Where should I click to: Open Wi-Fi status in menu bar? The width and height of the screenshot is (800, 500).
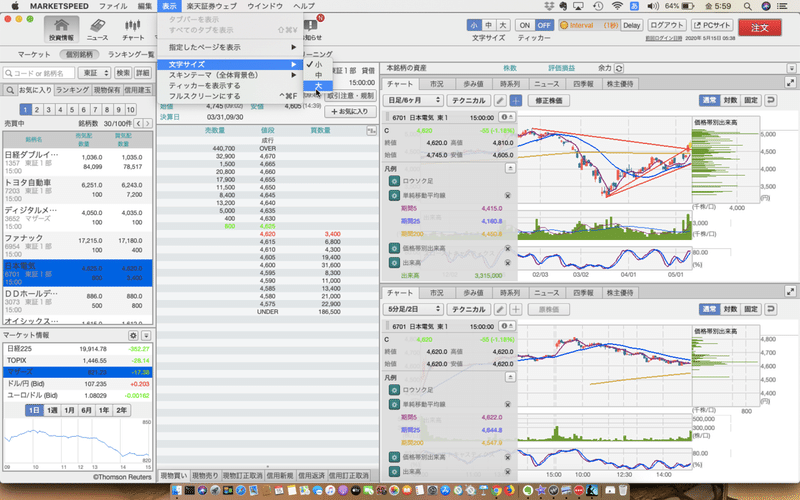point(617,6)
